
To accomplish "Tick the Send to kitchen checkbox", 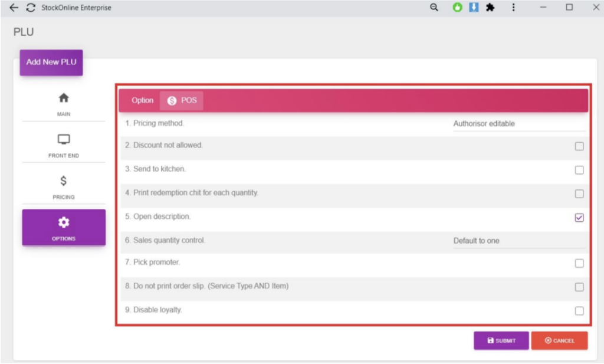I will click(579, 170).
